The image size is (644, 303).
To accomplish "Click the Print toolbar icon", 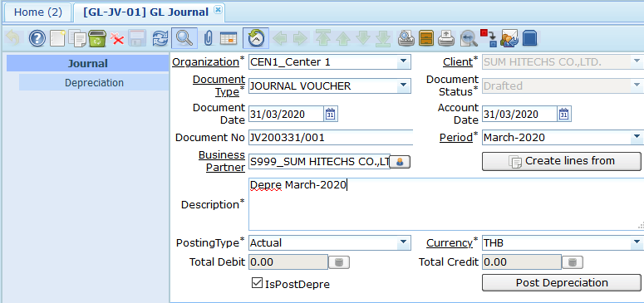I will 446,38.
